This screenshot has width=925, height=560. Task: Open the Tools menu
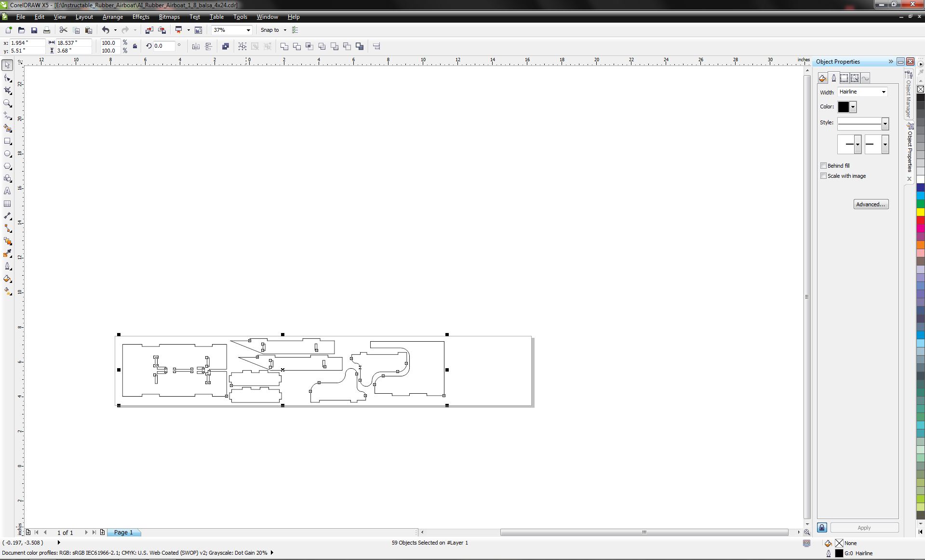(x=240, y=17)
